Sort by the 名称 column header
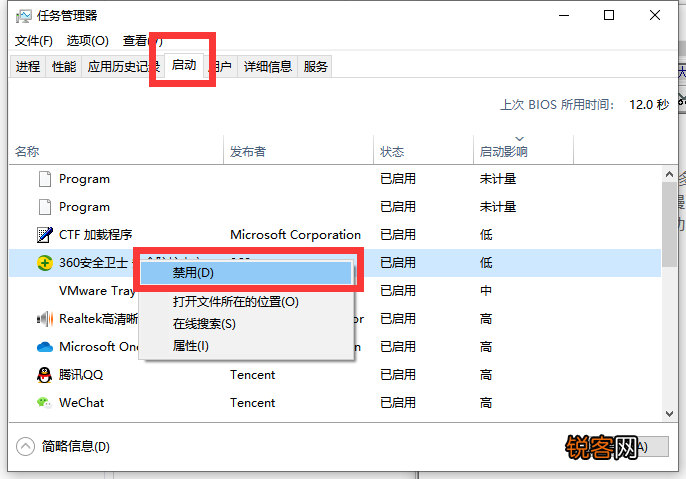 pos(116,151)
